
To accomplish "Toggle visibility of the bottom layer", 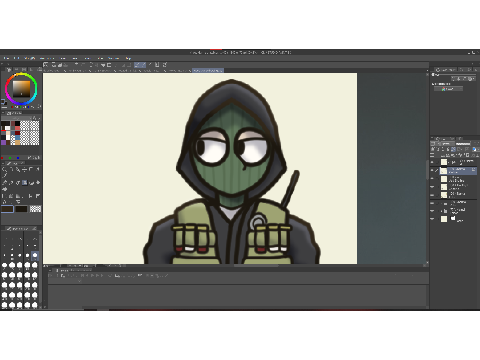I will (x=432, y=219).
